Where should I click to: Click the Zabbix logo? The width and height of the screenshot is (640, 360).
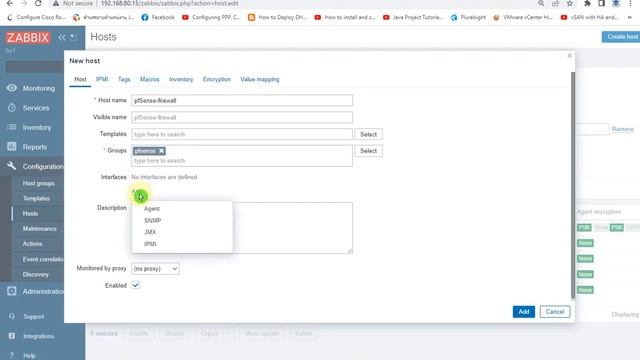click(x=28, y=38)
